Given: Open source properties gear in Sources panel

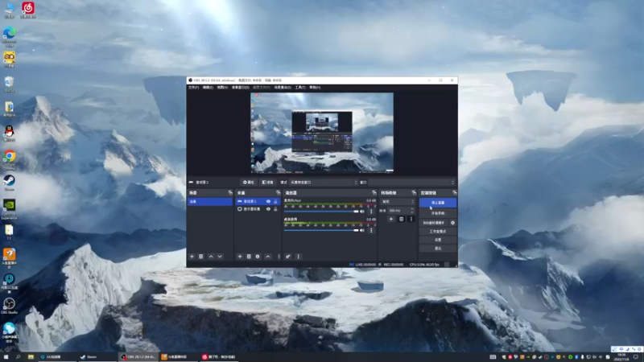Looking at the screenshot, I should 258,257.
